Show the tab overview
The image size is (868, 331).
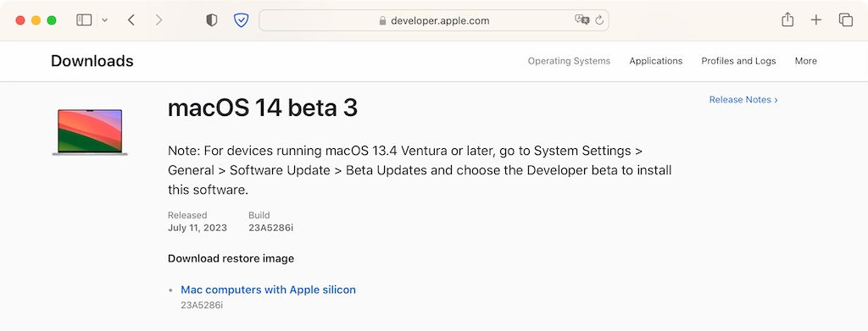(x=845, y=20)
